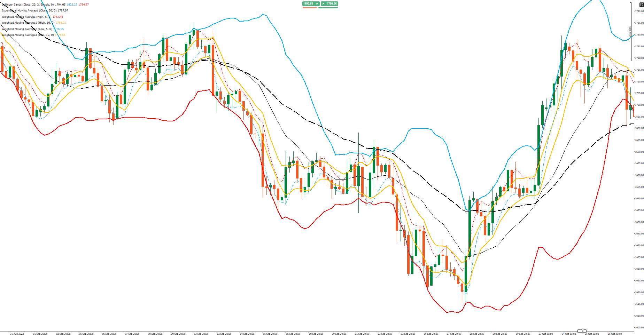Screen dimensions: 644x335
Task: Select the Weighted Moving Average2 (Low, 5, 0) label
Action: (x=27, y=29)
